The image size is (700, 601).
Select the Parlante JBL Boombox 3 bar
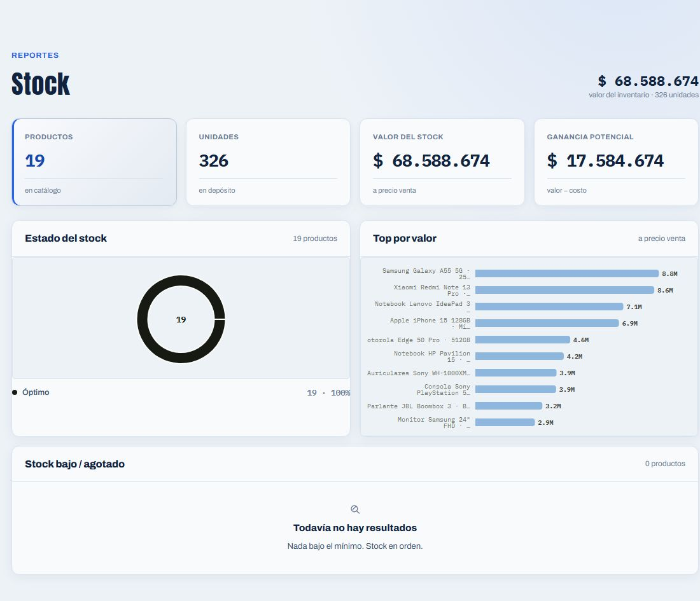509,406
